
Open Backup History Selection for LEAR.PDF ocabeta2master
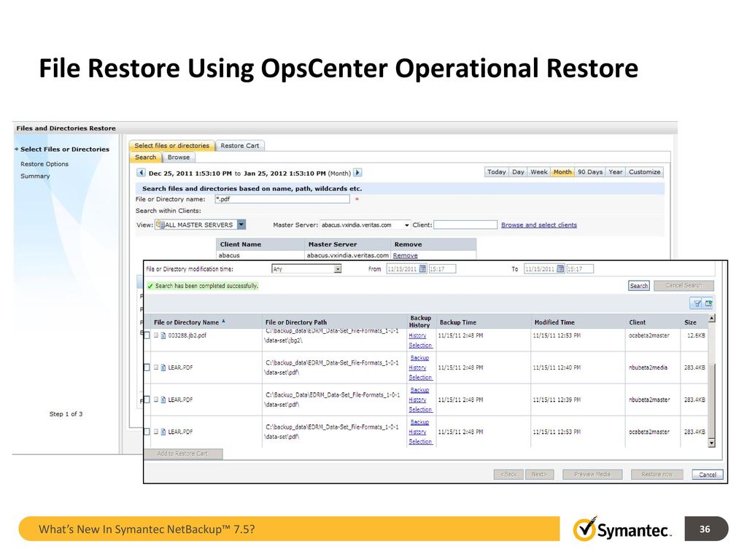pyautogui.click(x=419, y=432)
